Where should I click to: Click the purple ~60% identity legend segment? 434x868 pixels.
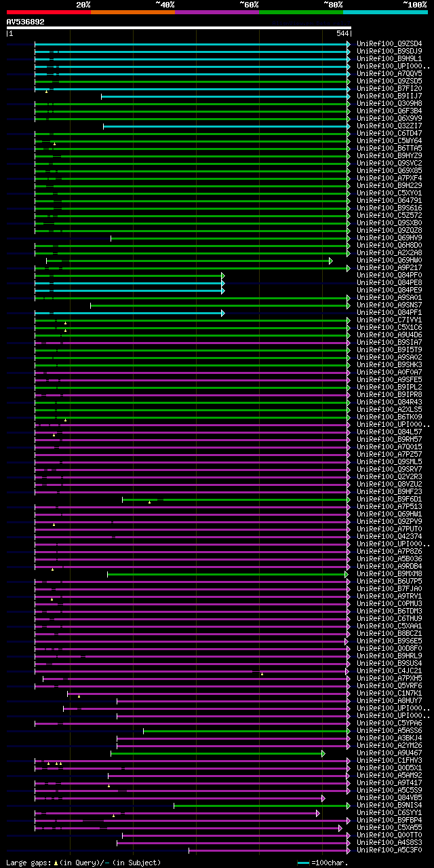coord(216,12)
